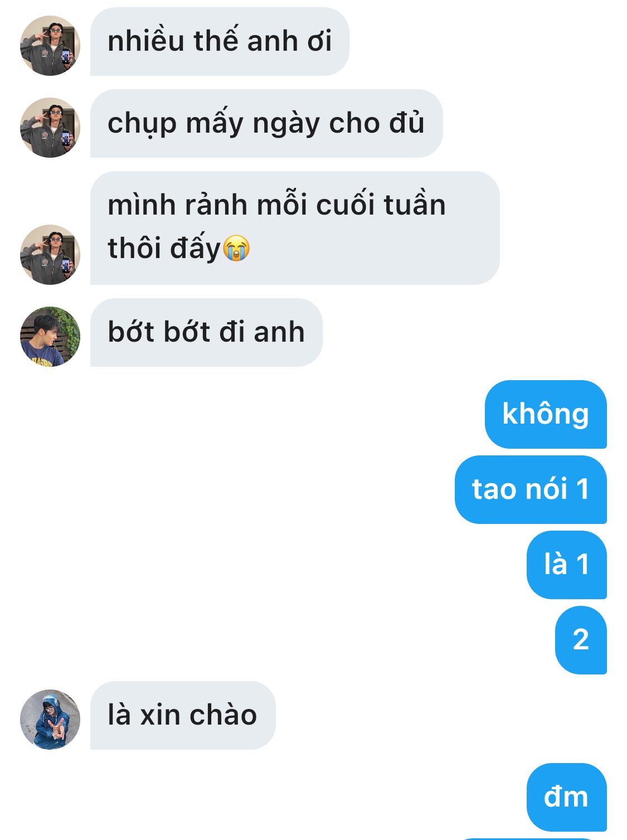627x840 pixels.
Task: View profile photo next to 'bớt bớt đi anh'
Action: pos(50,337)
